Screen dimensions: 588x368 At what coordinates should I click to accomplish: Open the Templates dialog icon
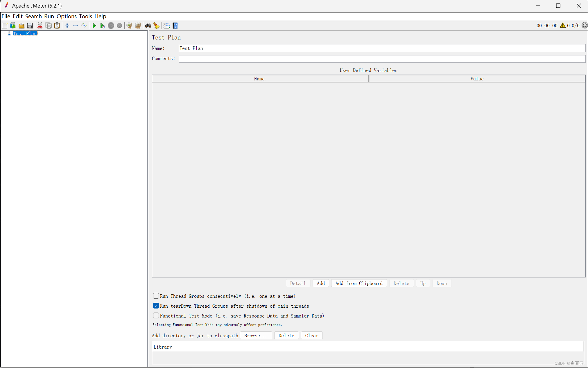click(13, 26)
